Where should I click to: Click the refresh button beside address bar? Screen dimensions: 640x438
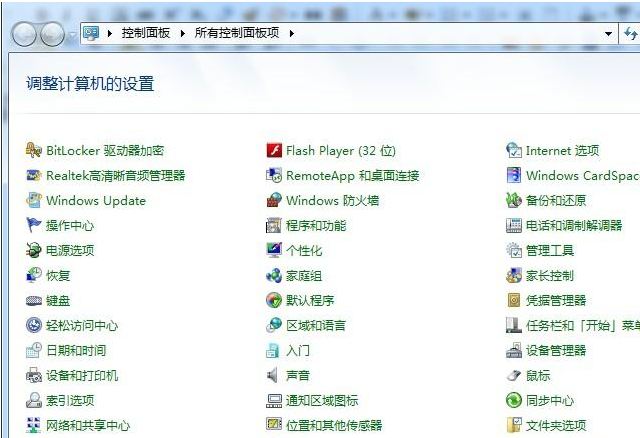point(630,33)
